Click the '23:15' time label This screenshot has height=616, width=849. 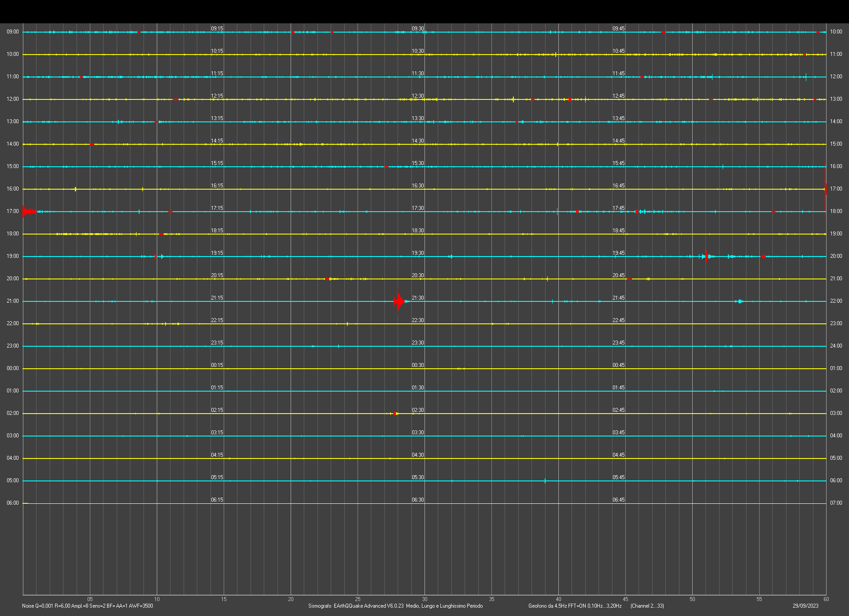217,343
